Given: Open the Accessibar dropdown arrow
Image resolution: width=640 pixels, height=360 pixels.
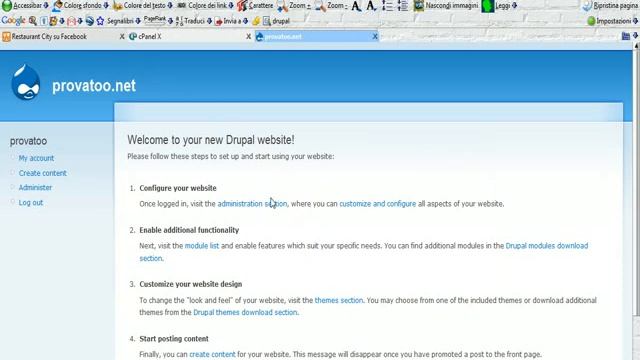Looking at the screenshot, I should (x=46, y=6).
